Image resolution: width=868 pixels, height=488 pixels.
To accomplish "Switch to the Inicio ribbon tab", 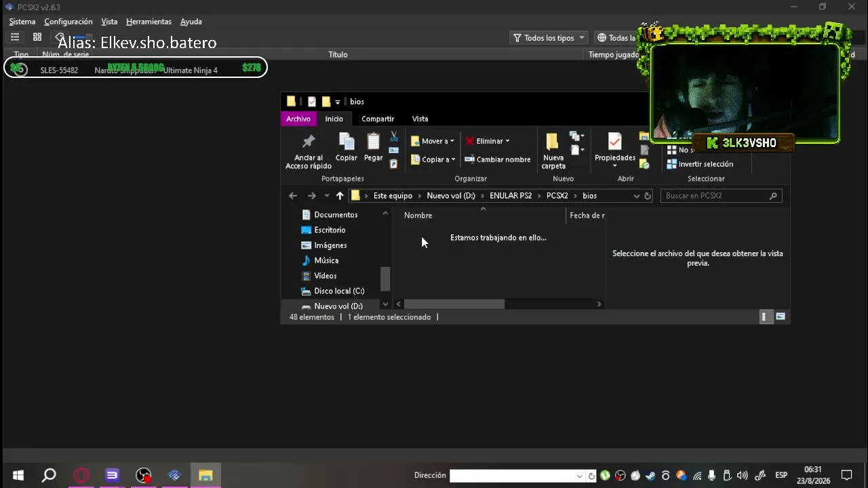I will point(334,119).
